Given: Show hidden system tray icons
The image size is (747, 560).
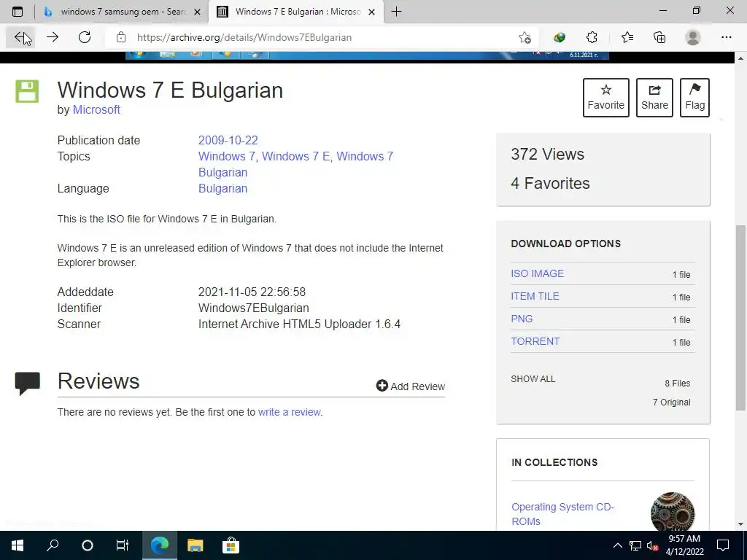Looking at the screenshot, I should pyautogui.click(x=617, y=545).
